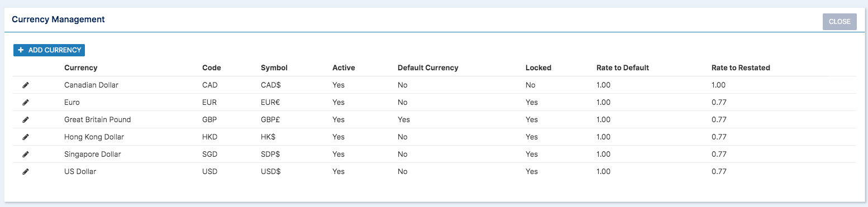Select the CAD code cell

pyautogui.click(x=210, y=85)
